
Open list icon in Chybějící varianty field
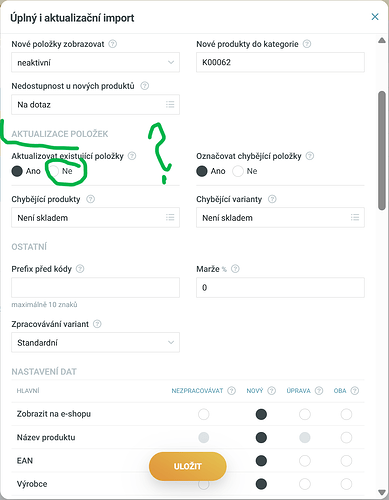[x=355, y=218]
